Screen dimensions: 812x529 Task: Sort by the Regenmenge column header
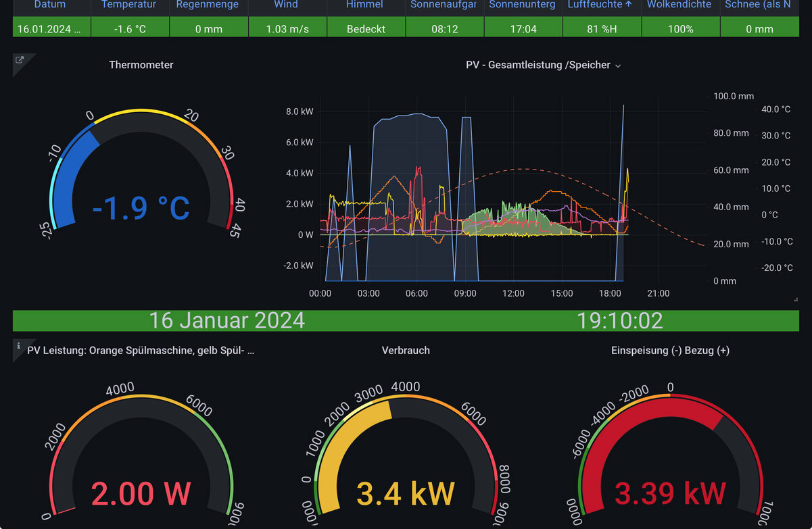(x=207, y=5)
